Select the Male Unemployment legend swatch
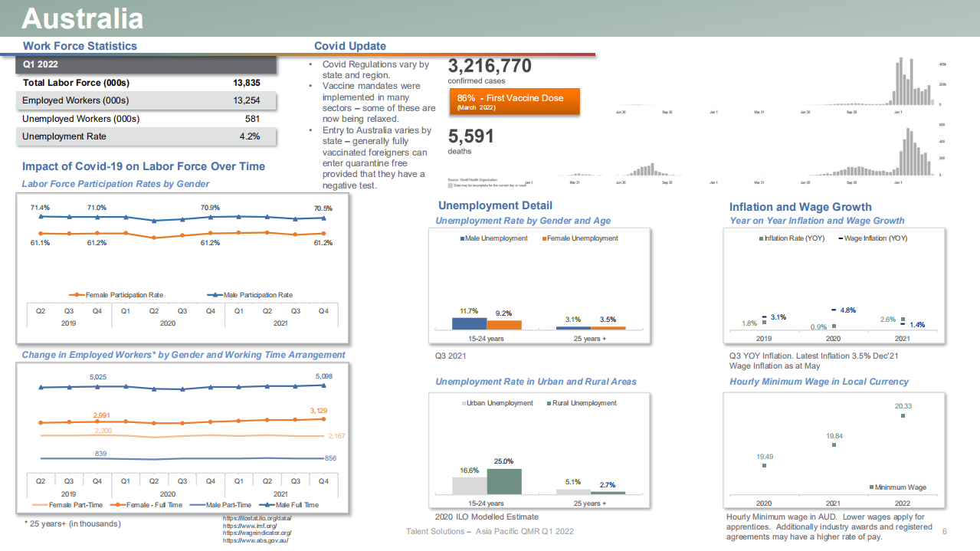980x551 pixels. pyautogui.click(x=462, y=238)
